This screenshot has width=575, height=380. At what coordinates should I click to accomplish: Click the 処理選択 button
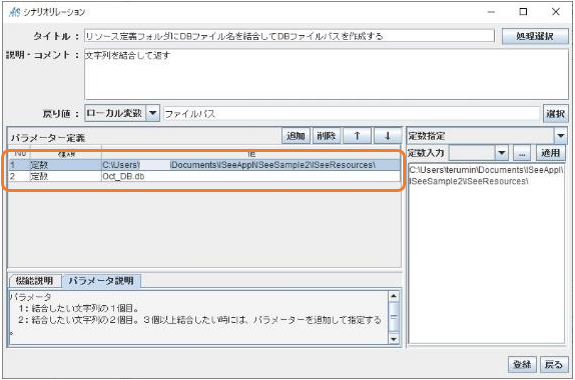point(535,36)
